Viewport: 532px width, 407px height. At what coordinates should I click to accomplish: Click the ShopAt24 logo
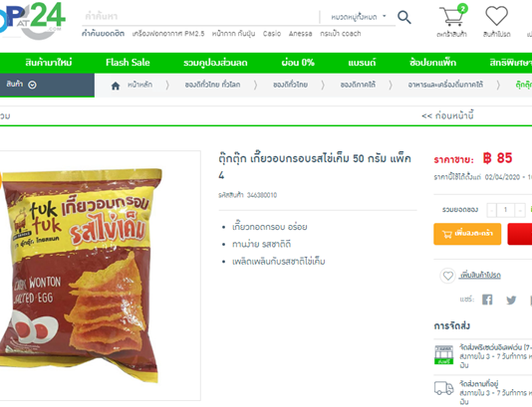(x=32, y=20)
